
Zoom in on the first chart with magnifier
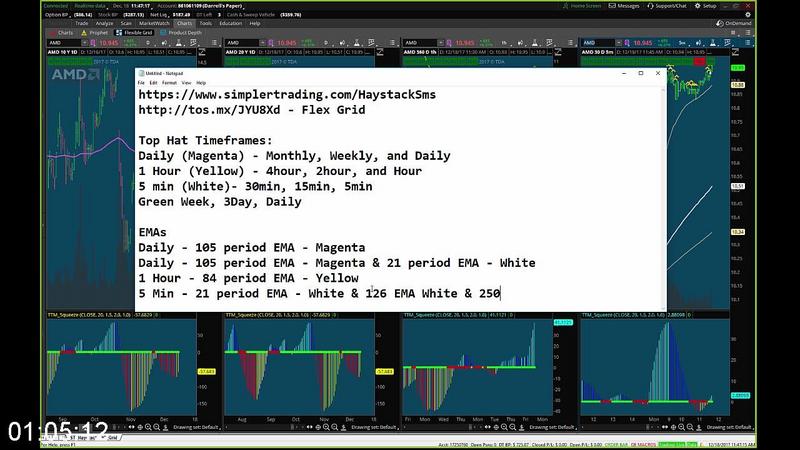(148, 427)
